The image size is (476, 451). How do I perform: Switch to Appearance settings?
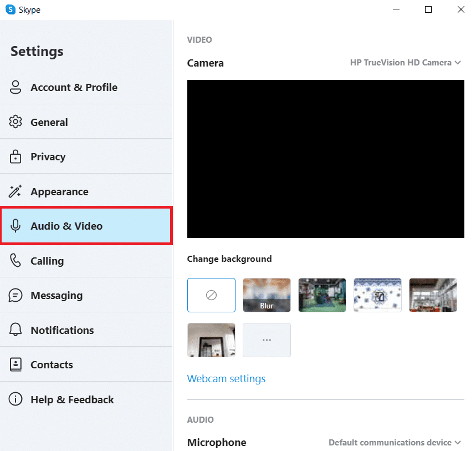[86, 191]
